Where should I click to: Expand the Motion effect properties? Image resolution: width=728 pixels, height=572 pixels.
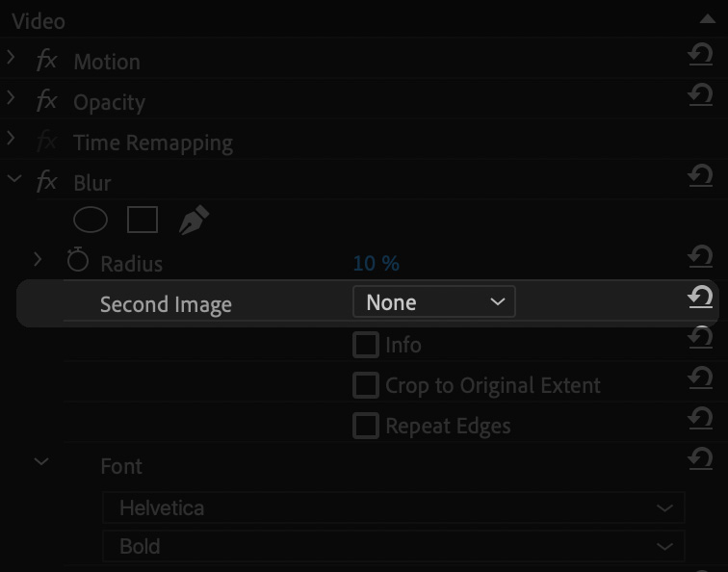click(11, 57)
